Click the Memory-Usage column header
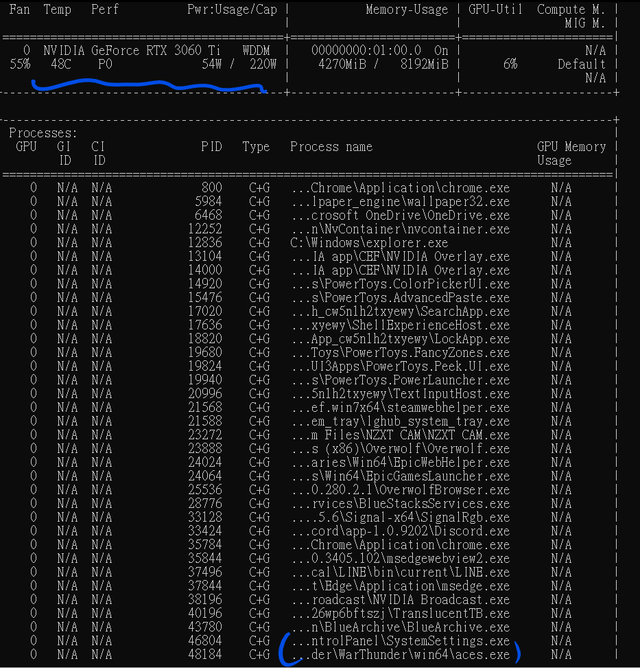Image resolution: width=640 pixels, height=672 pixels. (x=407, y=10)
